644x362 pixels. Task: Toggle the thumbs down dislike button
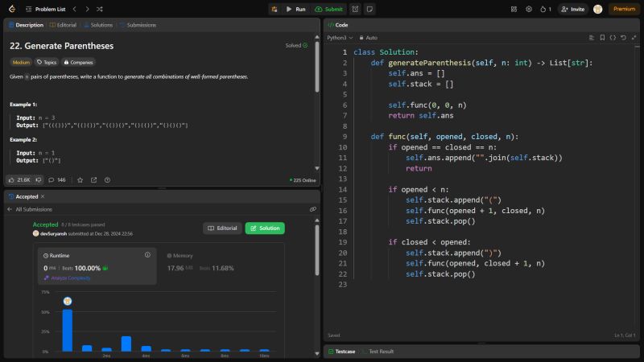coord(39,179)
